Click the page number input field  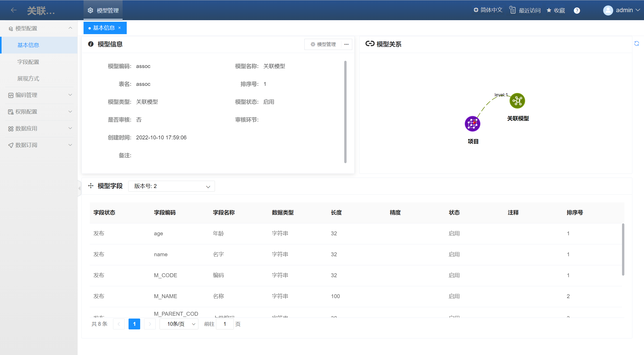coord(225,324)
